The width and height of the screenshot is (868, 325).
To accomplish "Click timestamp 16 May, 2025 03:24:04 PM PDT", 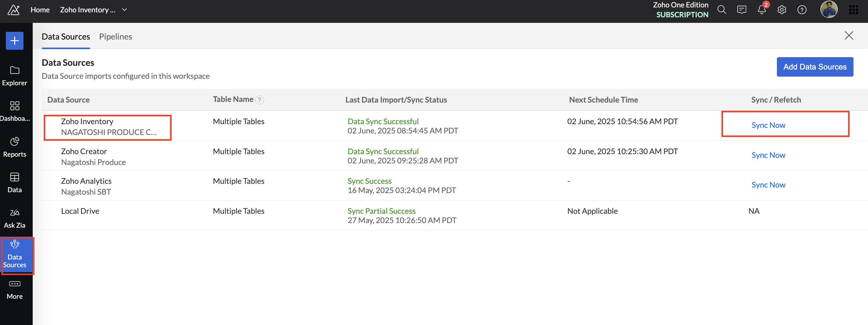I will coord(402,191).
